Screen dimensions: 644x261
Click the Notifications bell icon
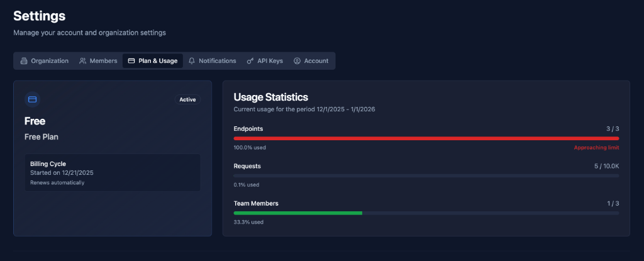click(x=192, y=61)
